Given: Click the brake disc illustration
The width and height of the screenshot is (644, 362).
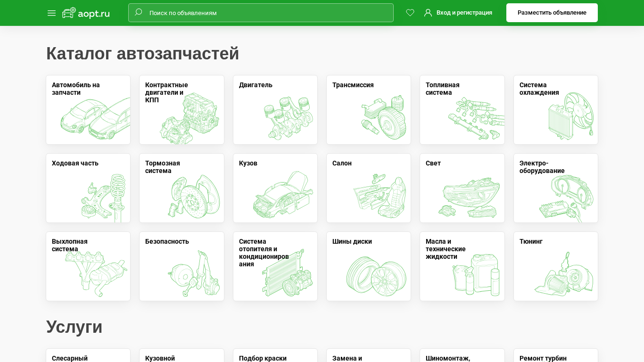Looking at the screenshot, I should point(194,197).
